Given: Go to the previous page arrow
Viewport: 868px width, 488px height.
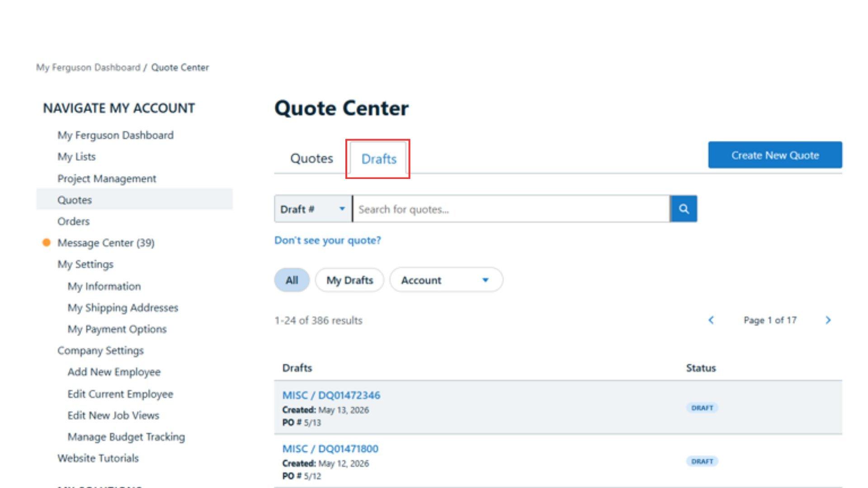Looking at the screenshot, I should click(711, 320).
